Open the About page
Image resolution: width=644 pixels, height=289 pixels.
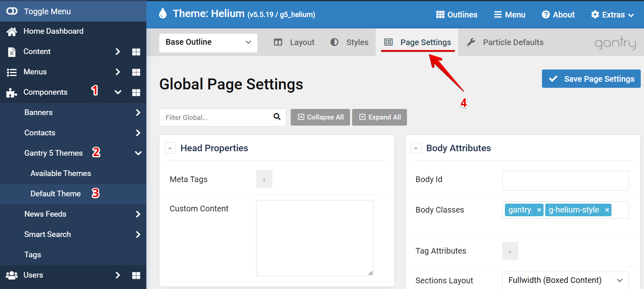tap(558, 15)
